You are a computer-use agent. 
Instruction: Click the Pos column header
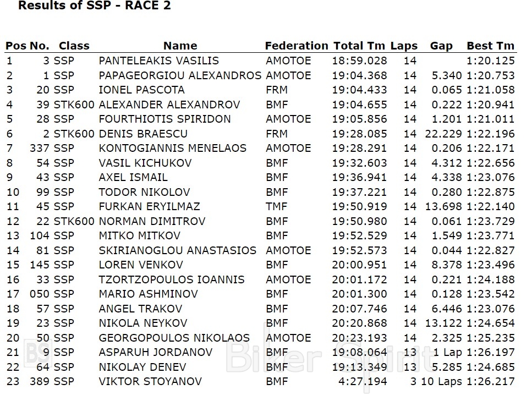pyautogui.click(x=15, y=46)
